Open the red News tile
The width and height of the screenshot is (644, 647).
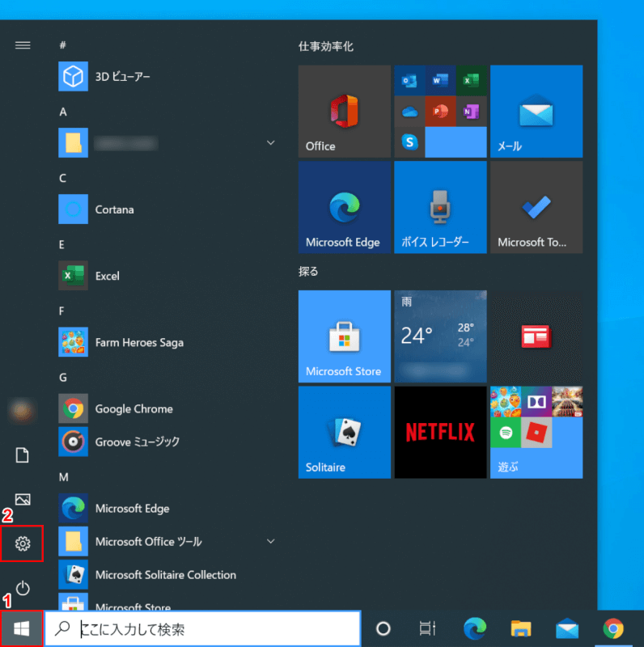[x=536, y=336]
